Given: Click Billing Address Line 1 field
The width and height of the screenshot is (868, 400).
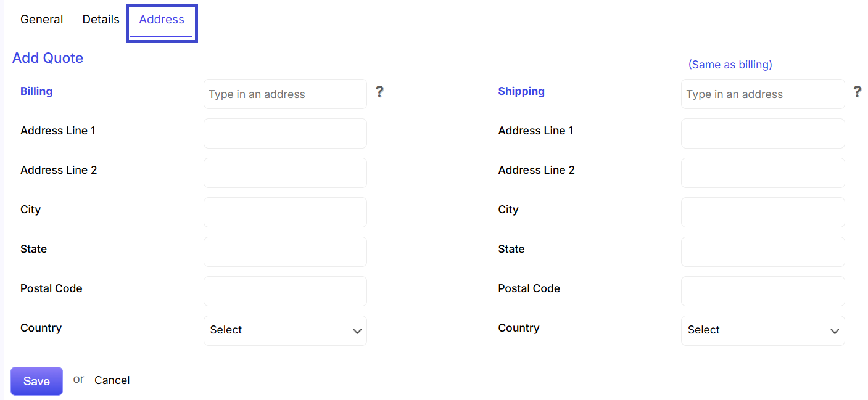Looking at the screenshot, I should [285, 133].
